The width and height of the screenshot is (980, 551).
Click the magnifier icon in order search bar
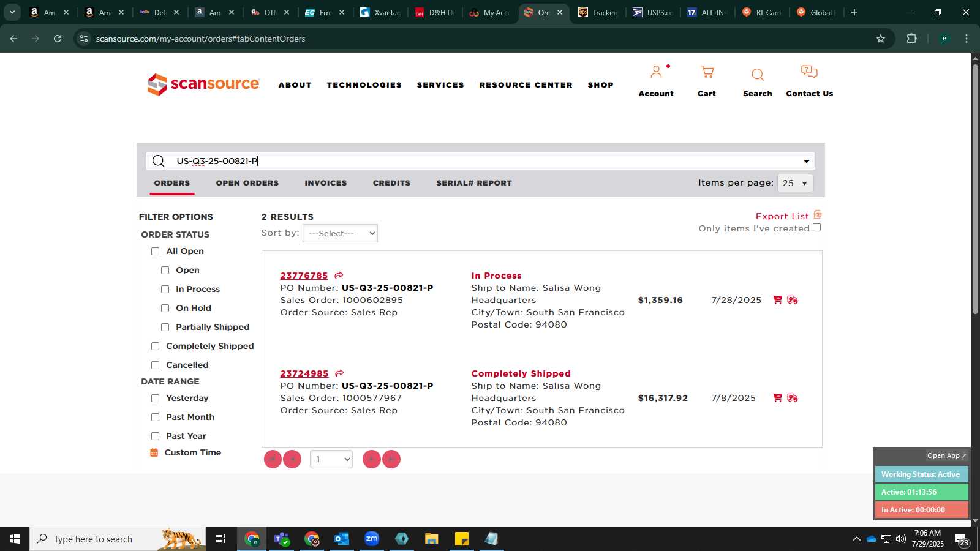159,161
